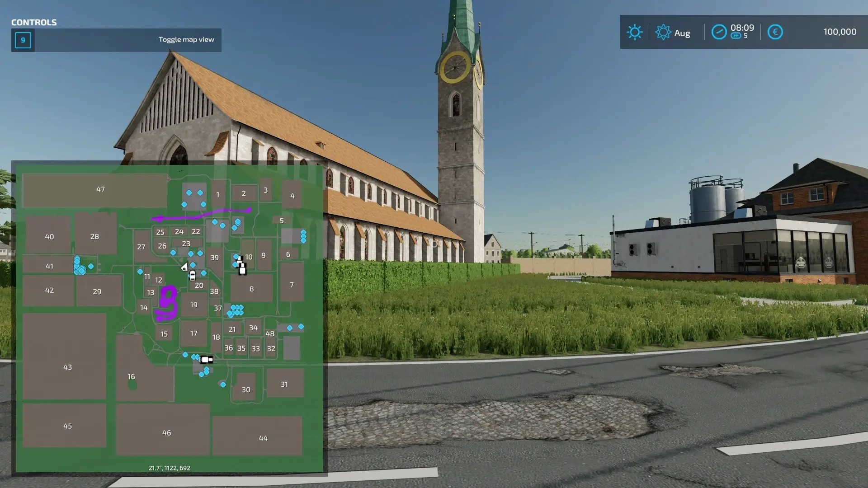
Task: Select the white car icon near field 20
Action: pos(193,275)
